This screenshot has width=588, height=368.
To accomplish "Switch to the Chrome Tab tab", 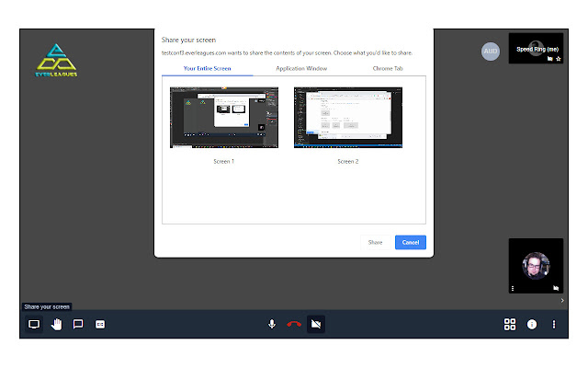I will [388, 68].
